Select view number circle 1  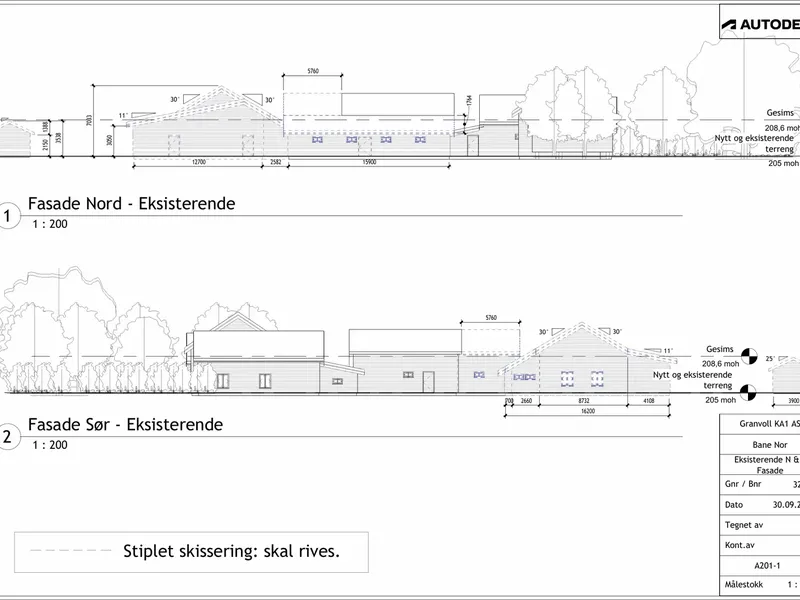tap(8, 216)
